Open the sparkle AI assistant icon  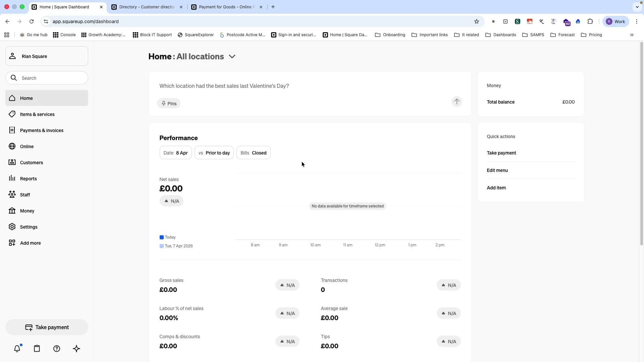click(x=76, y=349)
